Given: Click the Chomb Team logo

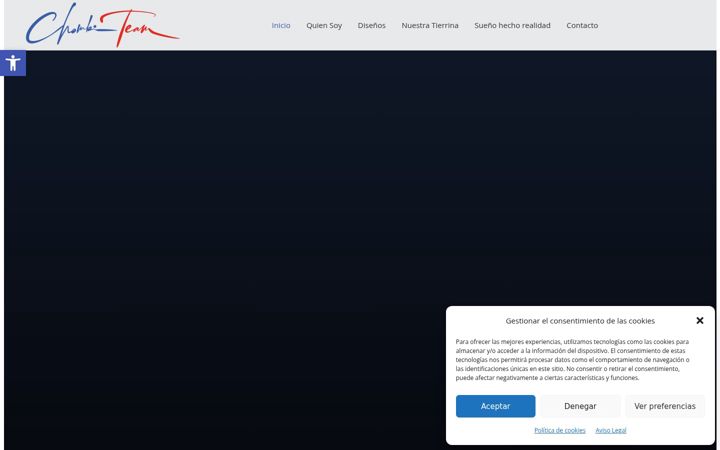Looking at the screenshot, I should [x=102, y=25].
